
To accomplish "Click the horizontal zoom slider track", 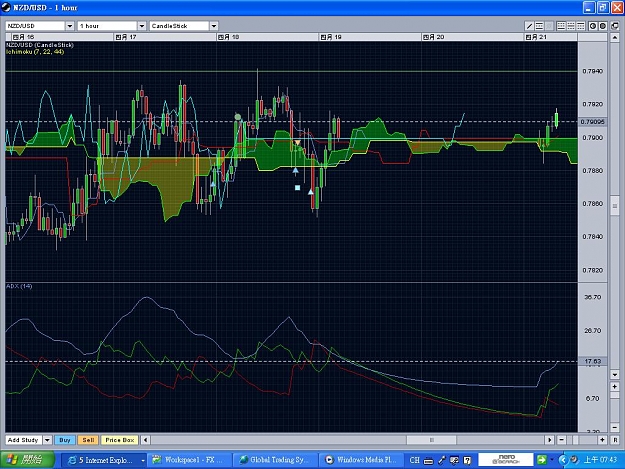I will point(582,440).
